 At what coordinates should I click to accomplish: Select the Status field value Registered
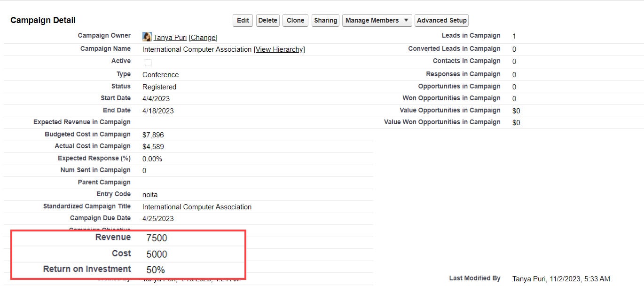[158, 87]
